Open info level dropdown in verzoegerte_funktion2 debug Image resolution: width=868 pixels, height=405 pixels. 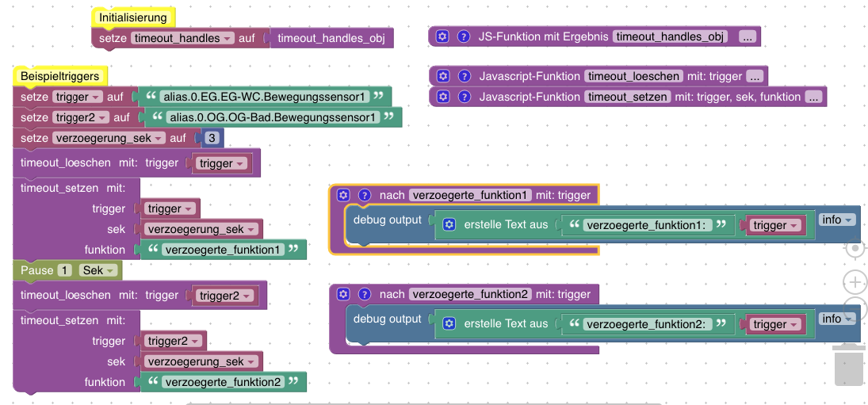(x=837, y=319)
